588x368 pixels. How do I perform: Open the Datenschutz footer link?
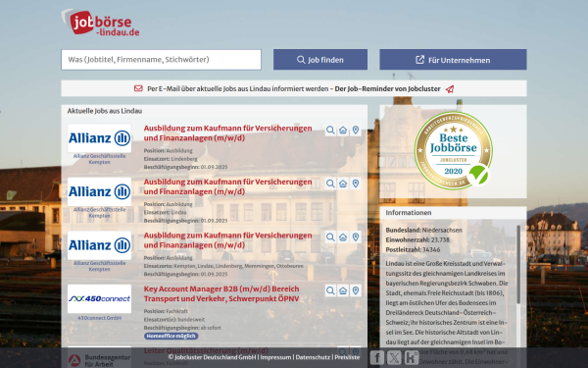[x=313, y=357]
